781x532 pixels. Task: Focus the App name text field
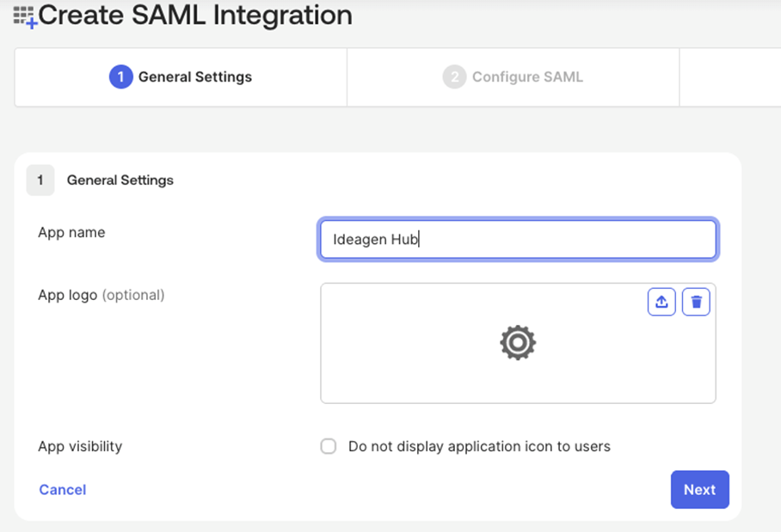coord(518,240)
